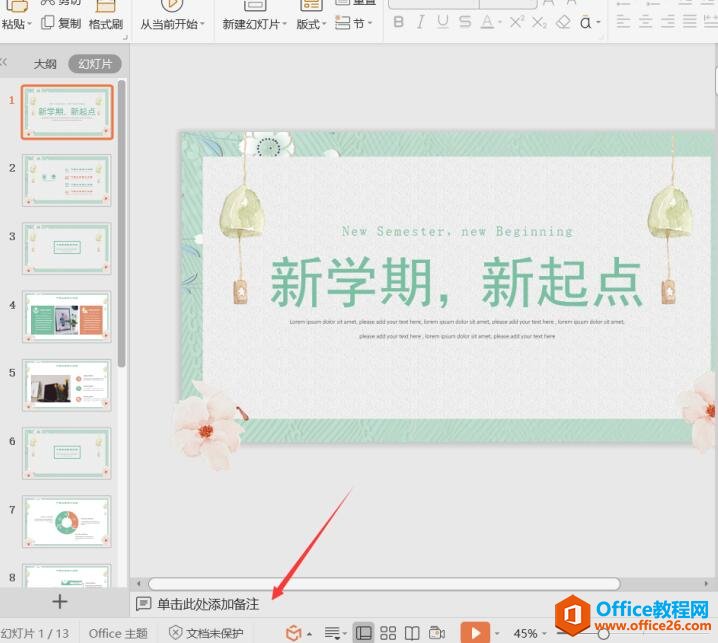Screen dimensions: 718x643
Task: Click the add new slide plus button
Action: coord(59,601)
